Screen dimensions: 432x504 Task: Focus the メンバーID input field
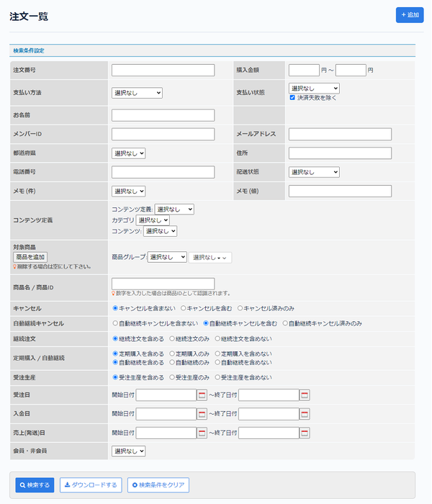163,134
